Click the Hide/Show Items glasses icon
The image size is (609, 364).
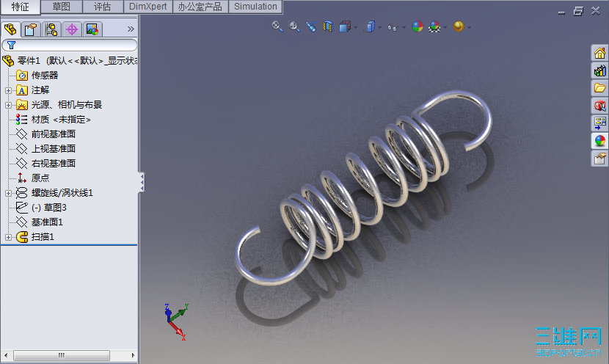pos(393,27)
